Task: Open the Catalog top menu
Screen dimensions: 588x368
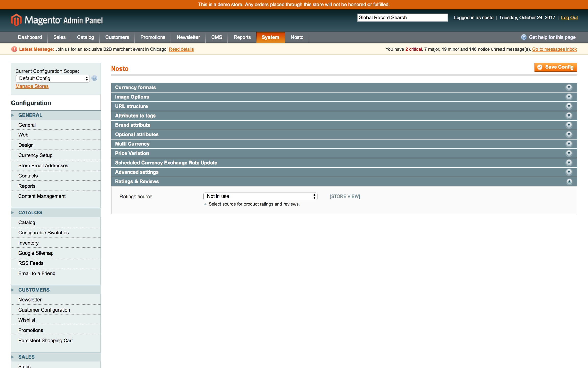Action: coord(85,37)
